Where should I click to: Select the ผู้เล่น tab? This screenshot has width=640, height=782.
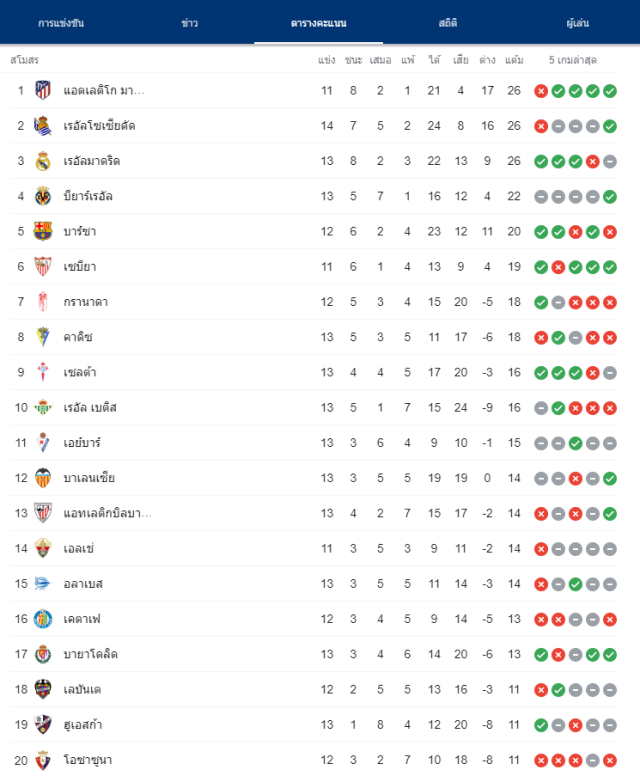[578, 23]
